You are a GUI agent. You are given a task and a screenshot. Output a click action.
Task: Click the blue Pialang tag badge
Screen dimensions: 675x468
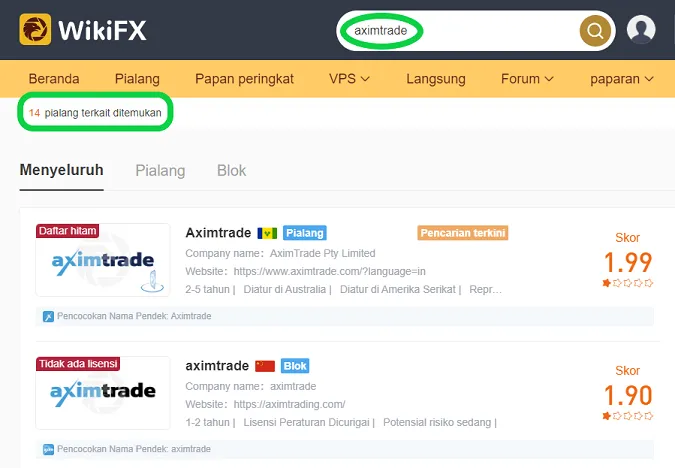point(305,233)
